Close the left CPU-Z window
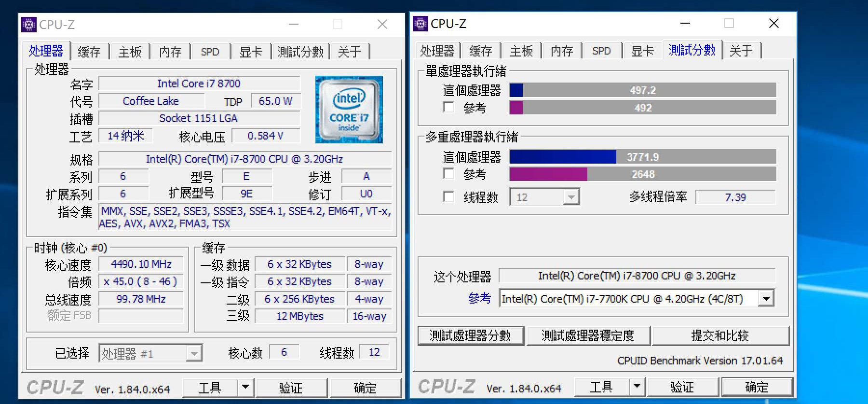 pyautogui.click(x=382, y=24)
